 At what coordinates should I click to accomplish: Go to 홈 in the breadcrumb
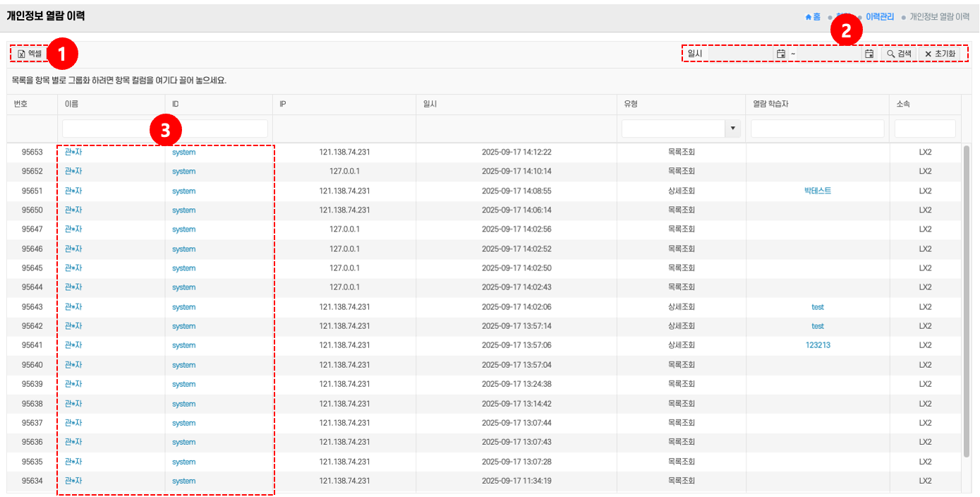[813, 16]
